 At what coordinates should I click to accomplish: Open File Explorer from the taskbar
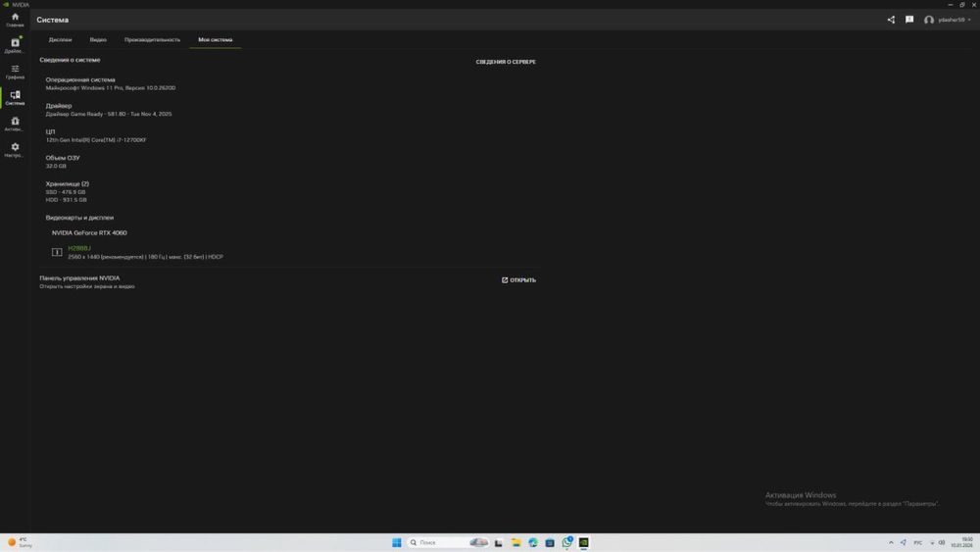point(515,542)
